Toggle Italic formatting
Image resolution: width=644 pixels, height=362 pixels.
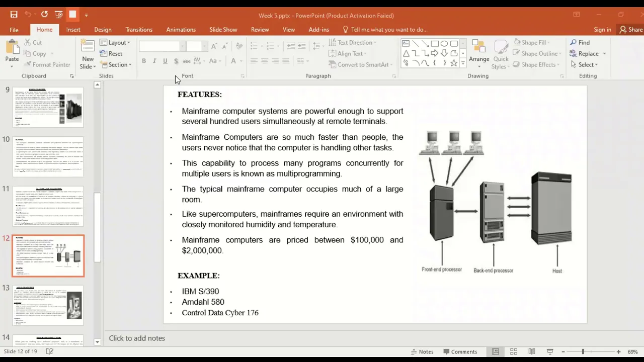point(154,61)
